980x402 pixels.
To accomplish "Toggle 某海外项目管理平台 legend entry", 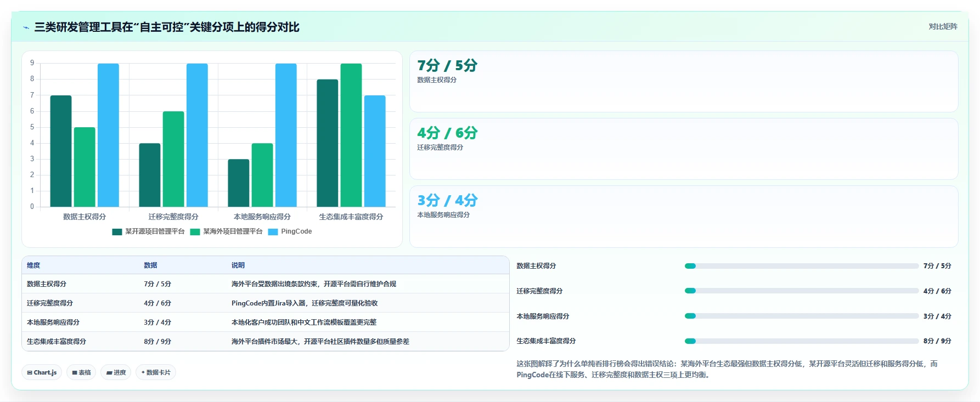I will [226, 231].
